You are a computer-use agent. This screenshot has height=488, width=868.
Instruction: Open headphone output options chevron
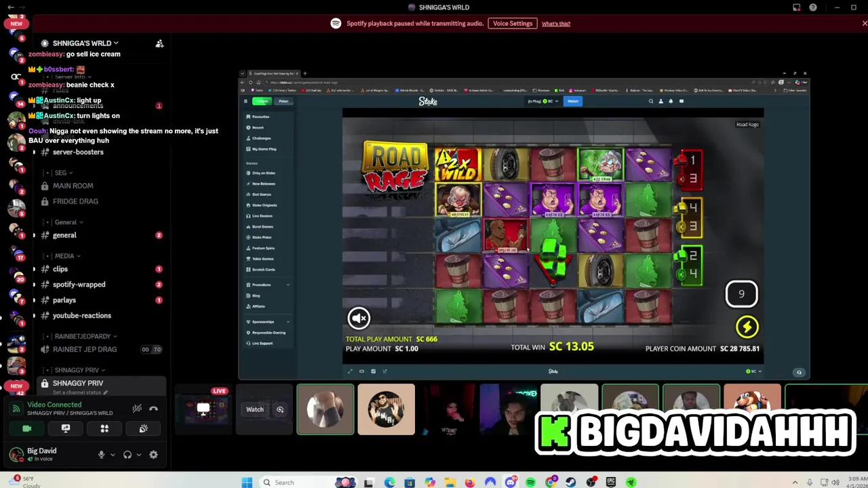(x=138, y=455)
